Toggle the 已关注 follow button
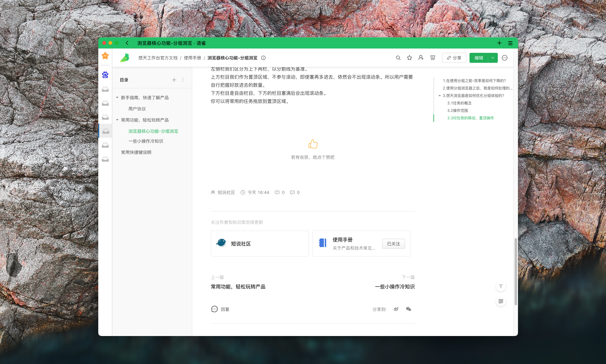Viewport: 606px width, 364px height. [393, 244]
